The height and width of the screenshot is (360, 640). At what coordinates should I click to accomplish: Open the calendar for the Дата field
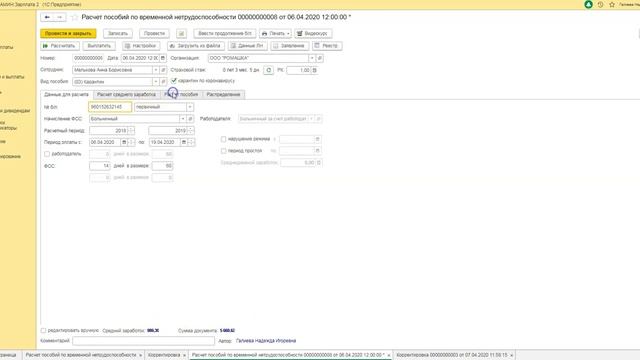click(x=163, y=58)
